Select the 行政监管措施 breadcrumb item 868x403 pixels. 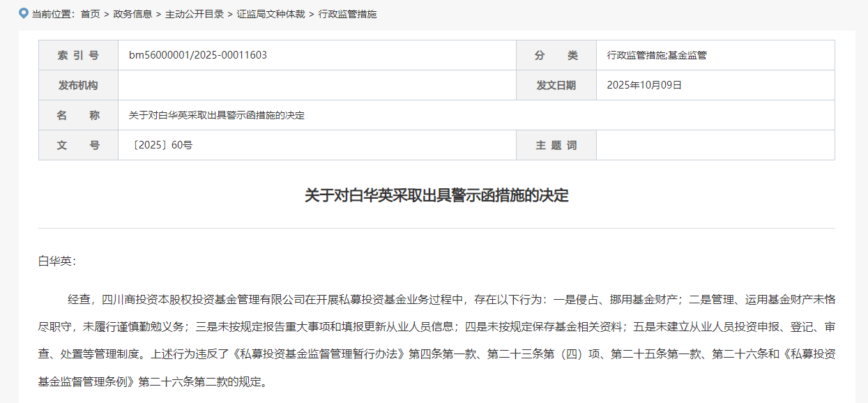pos(347,14)
